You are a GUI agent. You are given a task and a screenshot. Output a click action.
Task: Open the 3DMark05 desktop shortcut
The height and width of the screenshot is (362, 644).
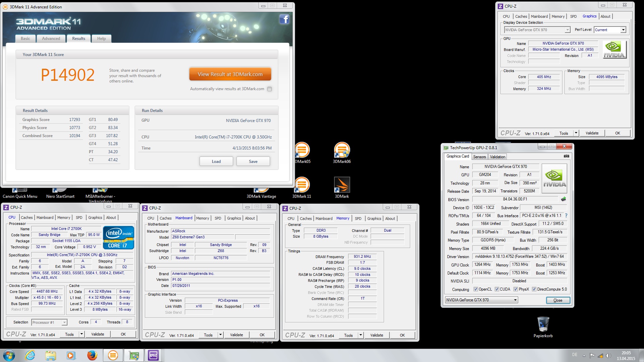point(302,153)
